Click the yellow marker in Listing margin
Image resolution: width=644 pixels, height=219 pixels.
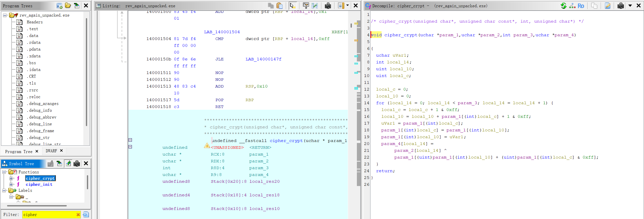click(x=356, y=23)
